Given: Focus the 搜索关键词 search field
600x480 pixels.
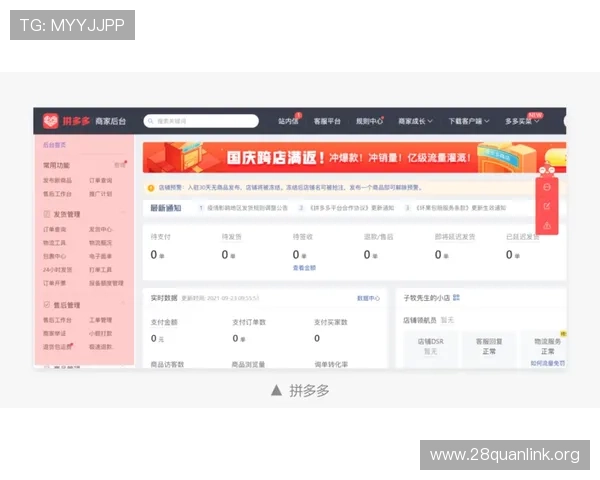Looking at the screenshot, I should pyautogui.click(x=201, y=121).
